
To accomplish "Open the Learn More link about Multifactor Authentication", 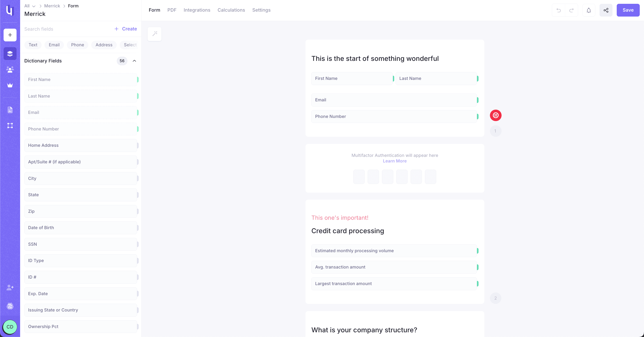I will tap(394, 161).
